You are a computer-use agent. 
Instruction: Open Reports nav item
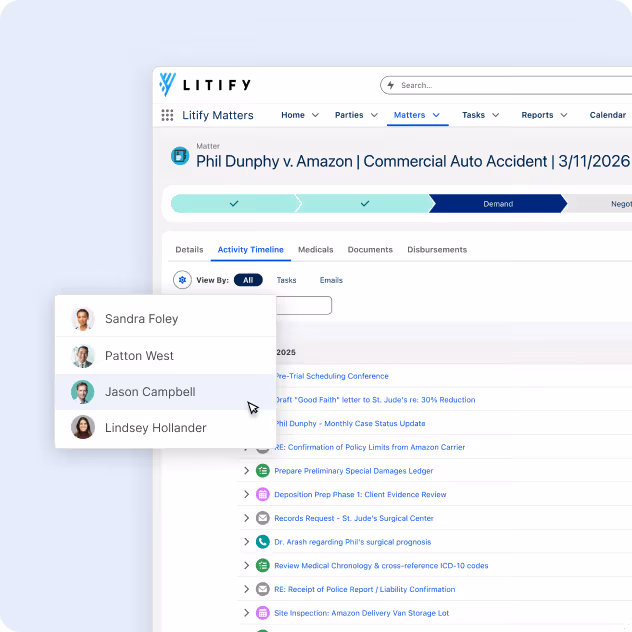coord(537,115)
